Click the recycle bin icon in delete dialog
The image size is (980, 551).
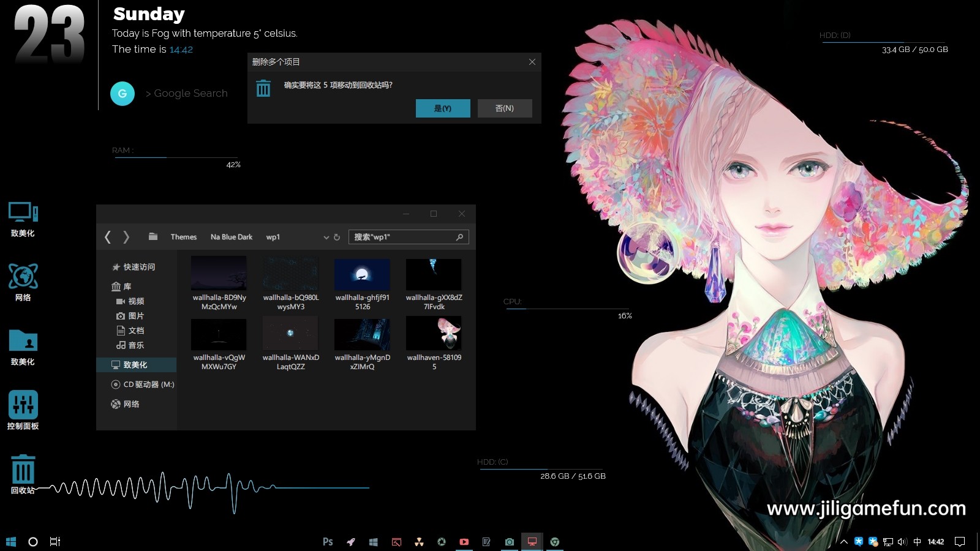pyautogui.click(x=263, y=89)
